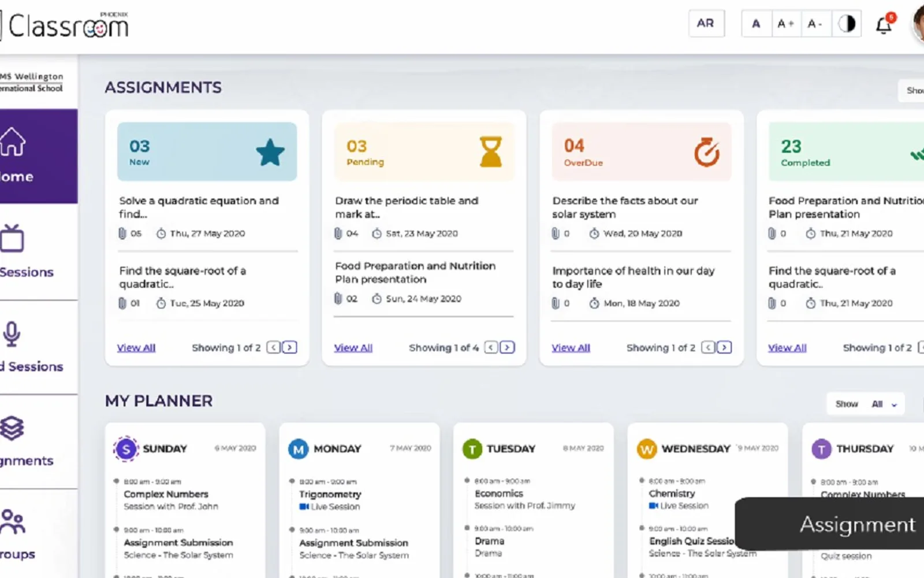View All new assignments
Viewport: 924px width, 578px height.
(136, 348)
